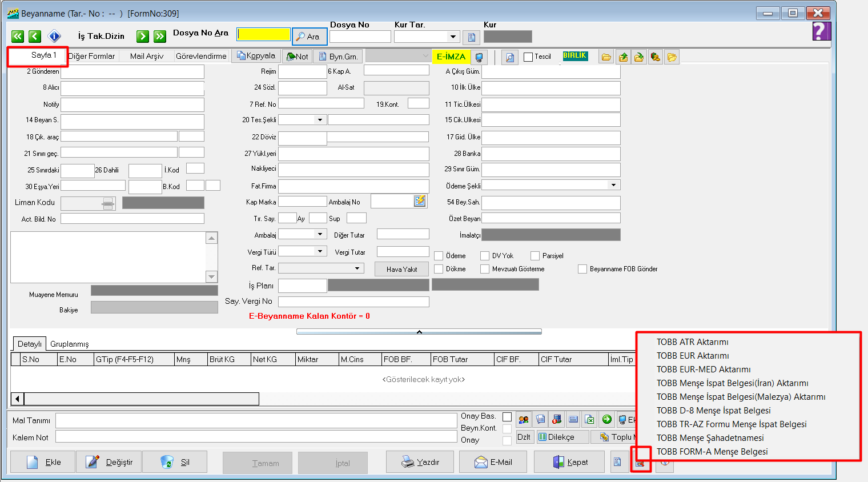This screenshot has width=868, height=482.
Task: Click the Ambalaj No edit icon
Action: [420, 201]
